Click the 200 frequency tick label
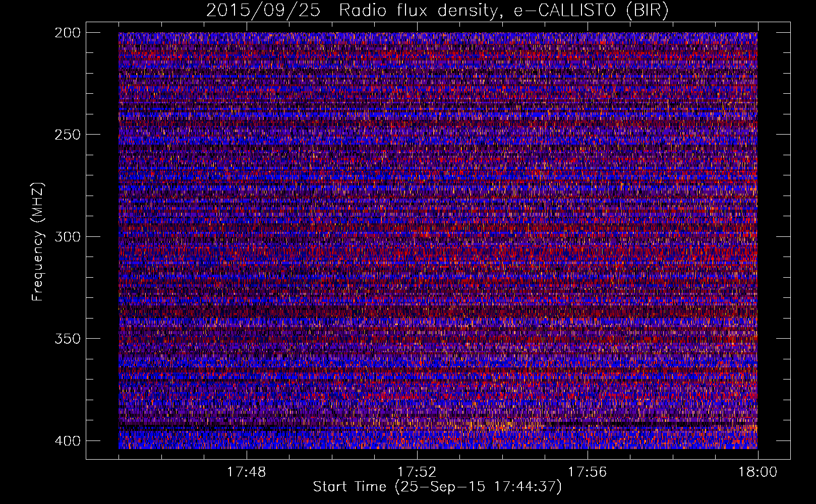Viewport: 816px width, 504px height. pos(67,33)
